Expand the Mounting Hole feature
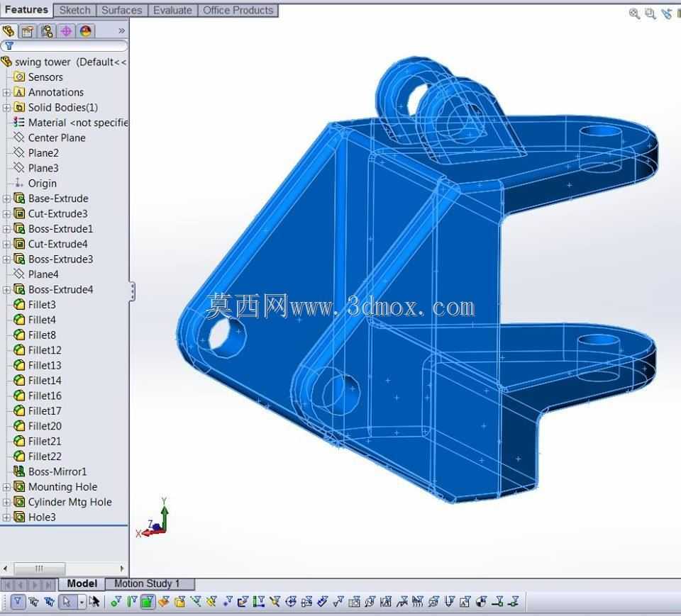 click(x=6, y=487)
